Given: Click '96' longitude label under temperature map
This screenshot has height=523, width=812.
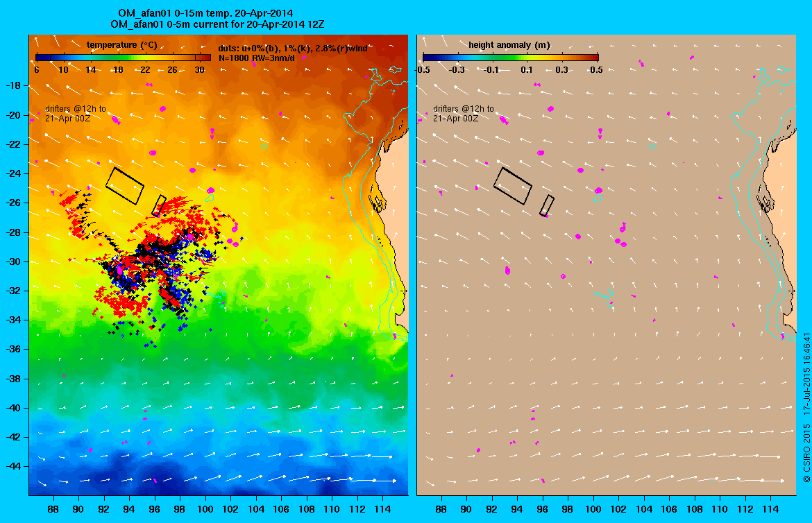Looking at the screenshot, I should 154,509.
